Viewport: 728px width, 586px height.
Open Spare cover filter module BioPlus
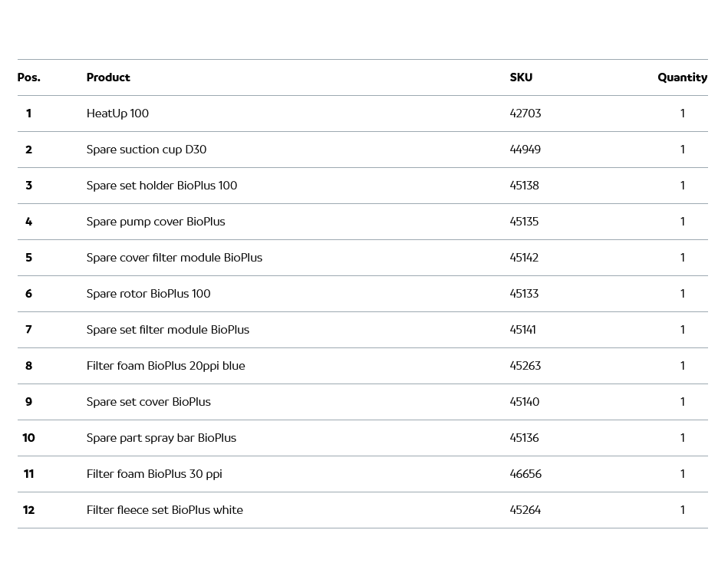(x=174, y=258)
